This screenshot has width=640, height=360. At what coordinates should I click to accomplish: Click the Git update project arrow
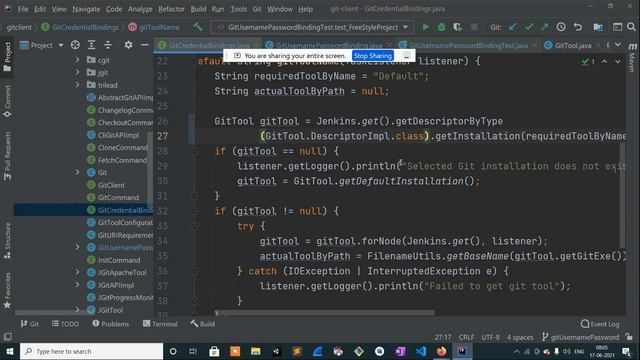513,27
